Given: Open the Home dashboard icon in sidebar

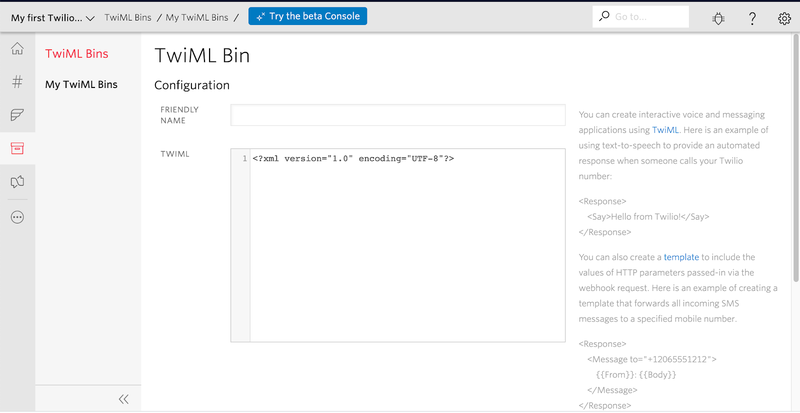Looking at the screenshot, I should (17, 49).
